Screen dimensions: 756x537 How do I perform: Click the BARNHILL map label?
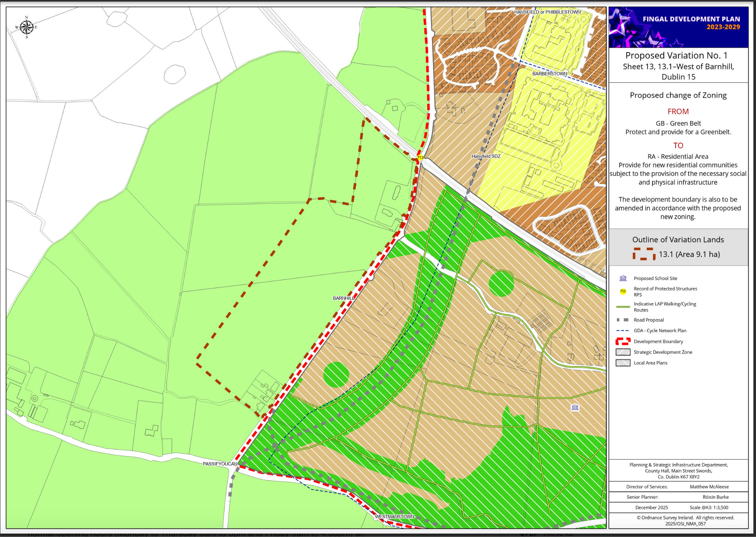[343, 298]
